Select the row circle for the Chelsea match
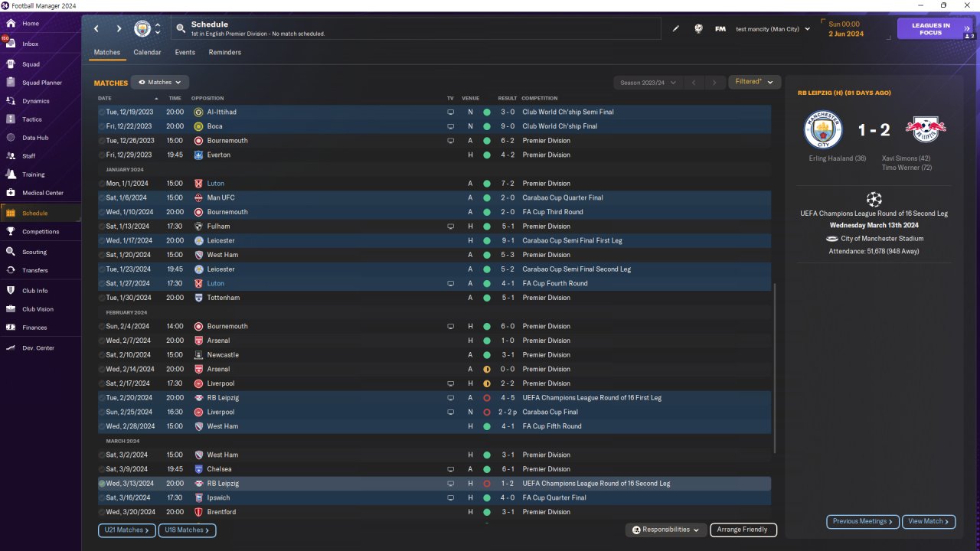The image size is (980, 551). coord(102,469)
